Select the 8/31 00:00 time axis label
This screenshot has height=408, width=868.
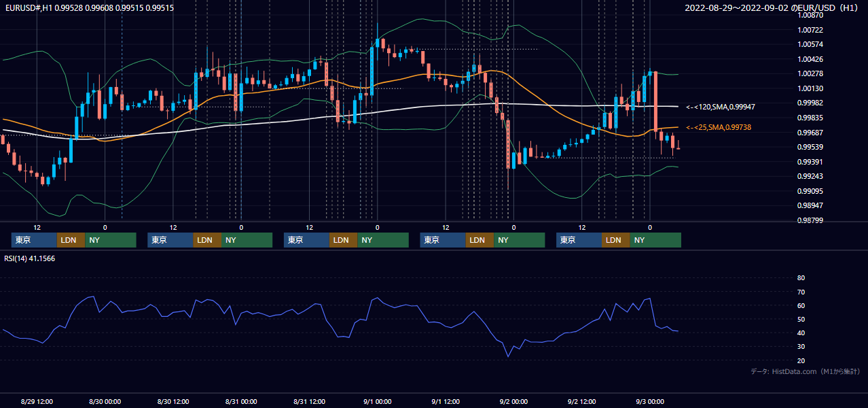[x=241, y=401]
